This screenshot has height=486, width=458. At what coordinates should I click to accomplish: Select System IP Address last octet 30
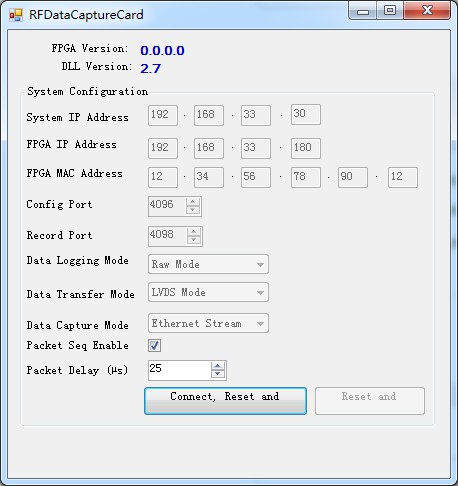click(x=306, y=115)
